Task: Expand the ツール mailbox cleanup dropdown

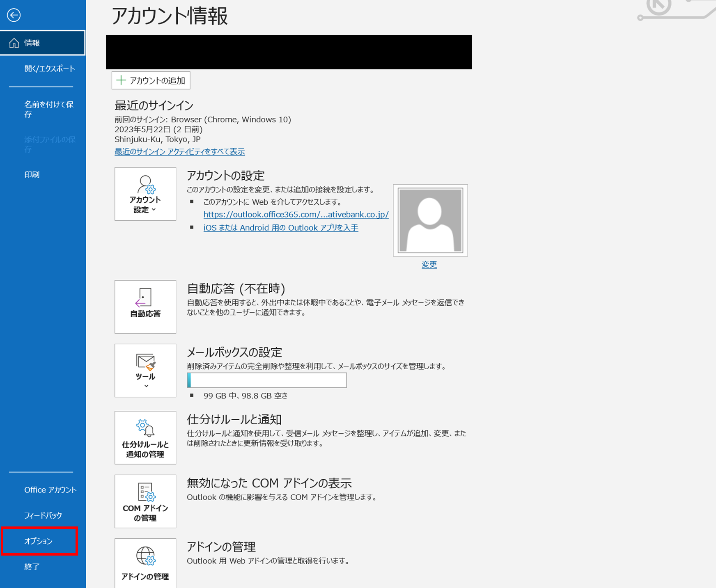Action: point(145,370)
